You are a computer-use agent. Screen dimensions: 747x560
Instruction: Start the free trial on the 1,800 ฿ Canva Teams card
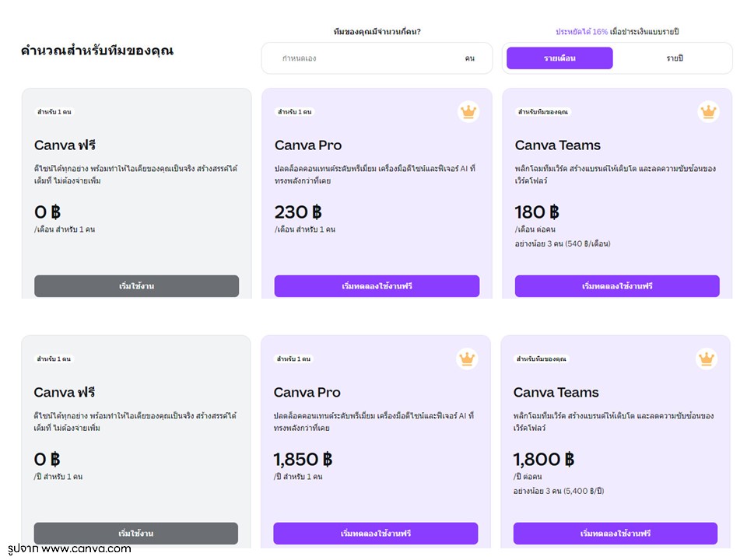tap(615, 534)
